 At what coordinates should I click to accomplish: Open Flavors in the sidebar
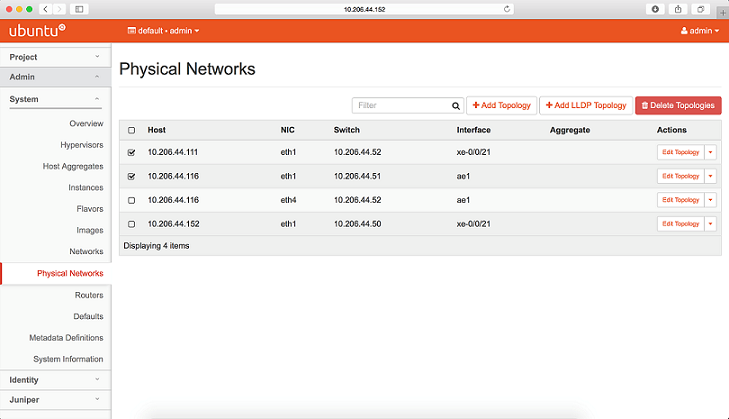[x=90, y=209]
